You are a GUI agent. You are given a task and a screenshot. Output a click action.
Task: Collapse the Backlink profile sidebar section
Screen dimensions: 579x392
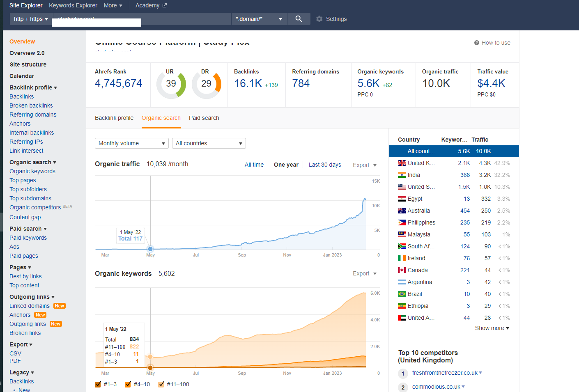pos(33,87)
